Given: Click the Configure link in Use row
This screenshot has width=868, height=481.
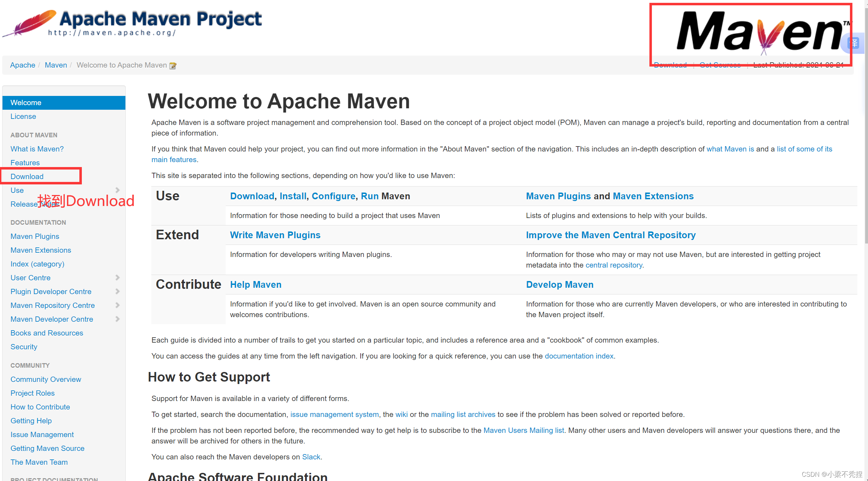Looking at the screenshot, I should click(x=333, y=196).
